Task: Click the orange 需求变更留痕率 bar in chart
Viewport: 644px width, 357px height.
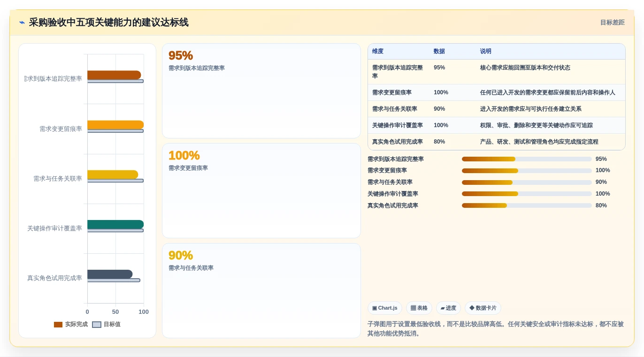Action: coord(115,125)
